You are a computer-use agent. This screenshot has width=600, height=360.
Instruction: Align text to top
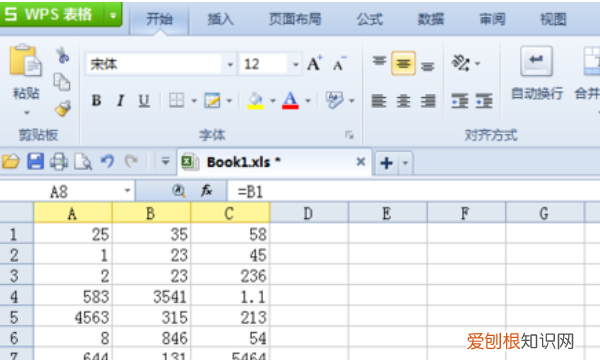[379, 62]
